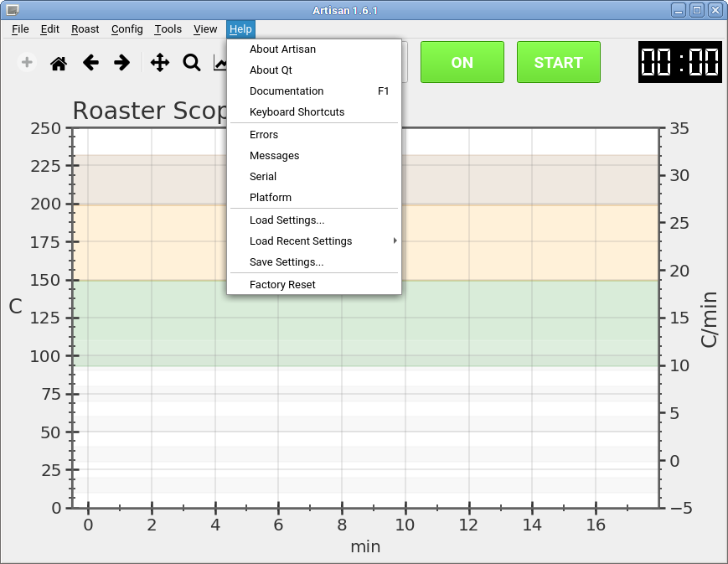
Task: Click the line graph icon beside the magnifier
Action: 219,62
